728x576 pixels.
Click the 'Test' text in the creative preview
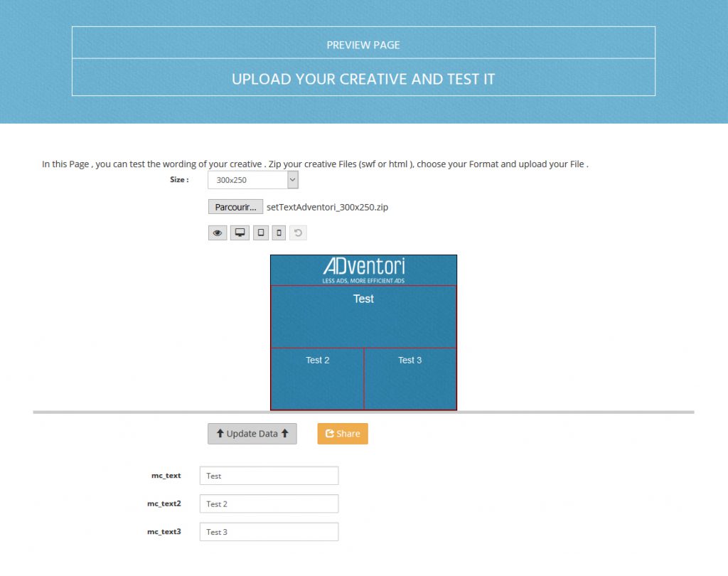pyautogui.click(x=363, y=299)
